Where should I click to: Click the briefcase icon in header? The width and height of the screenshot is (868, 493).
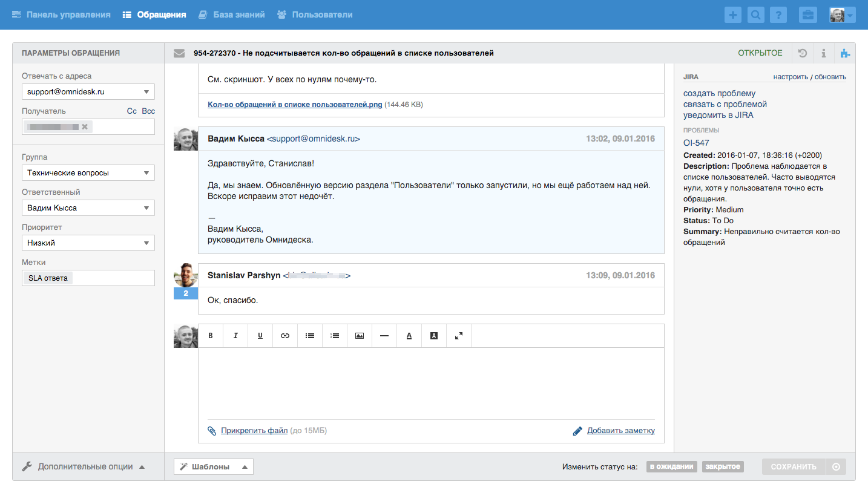click(x=808, y=15)
